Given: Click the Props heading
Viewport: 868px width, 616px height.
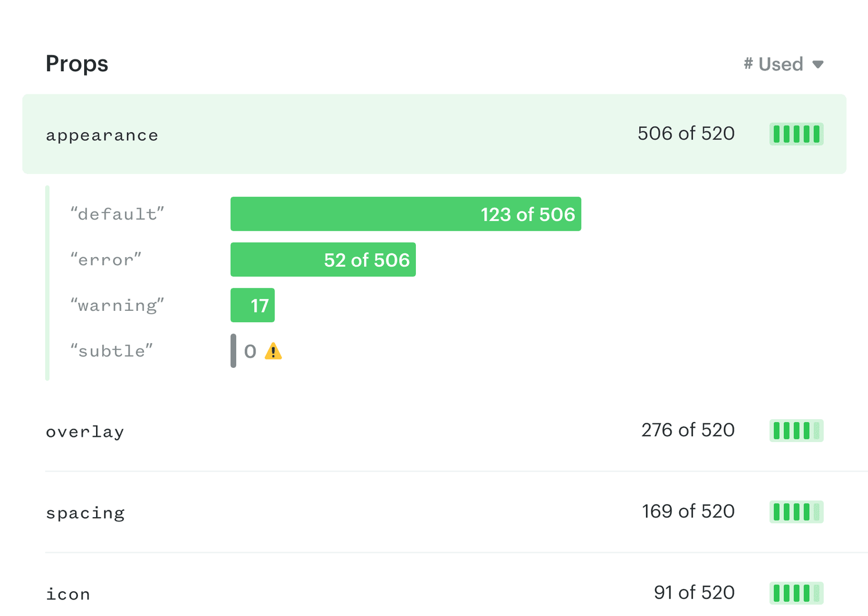Looking at the screenshot, I should point(77,63).
